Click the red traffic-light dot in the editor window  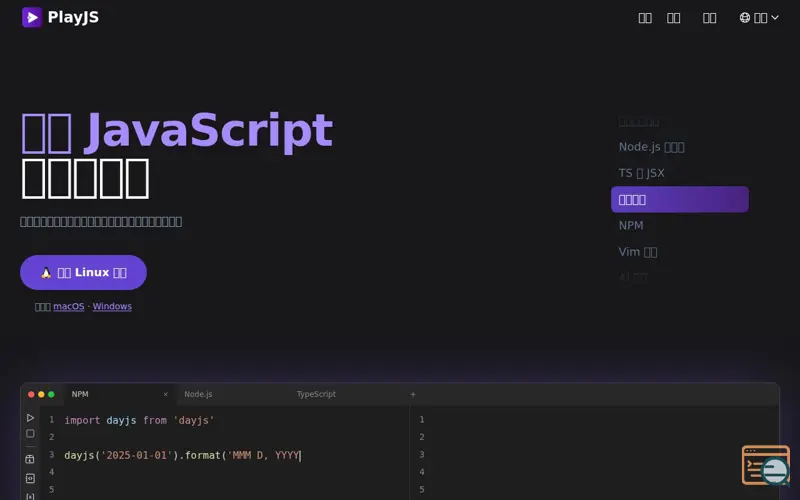point(31,394)
